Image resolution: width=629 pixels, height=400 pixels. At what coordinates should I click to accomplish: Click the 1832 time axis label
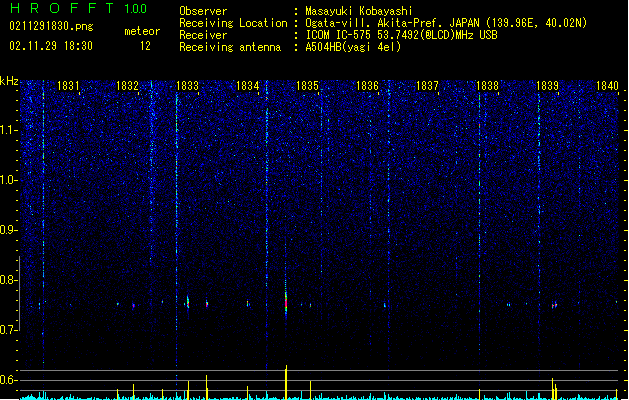[127, 86]
